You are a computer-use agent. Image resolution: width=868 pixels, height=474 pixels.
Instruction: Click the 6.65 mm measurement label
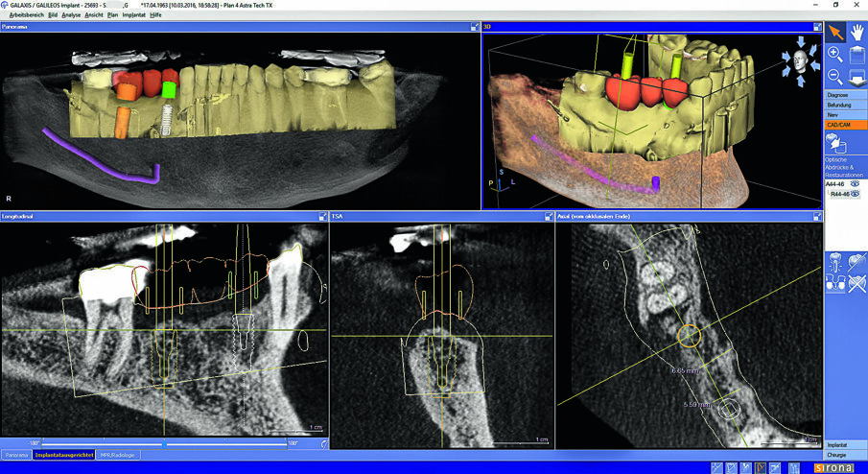(x=686, y=370)
